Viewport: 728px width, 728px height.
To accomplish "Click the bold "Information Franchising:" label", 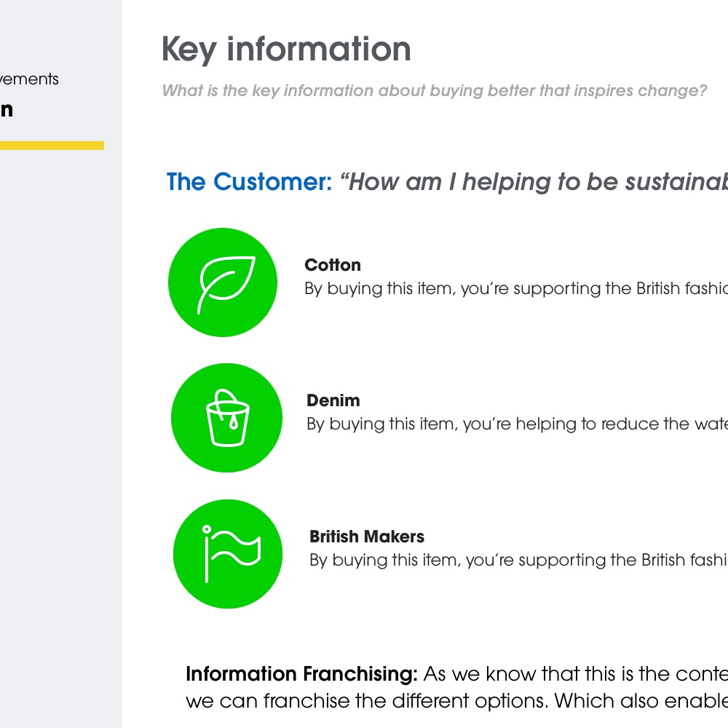I will pyautogui.click(x=301, y=674).
